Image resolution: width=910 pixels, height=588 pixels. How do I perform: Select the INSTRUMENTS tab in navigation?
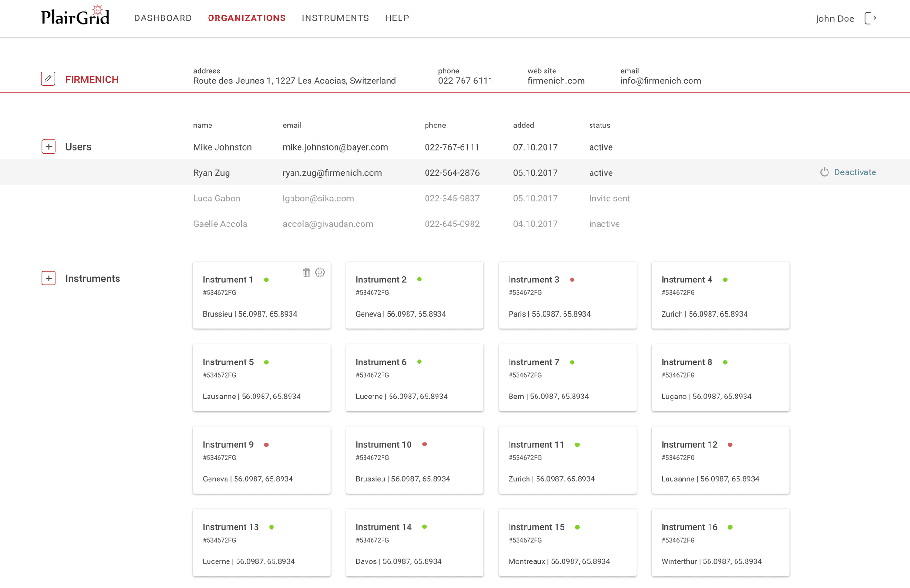[335, 18]
